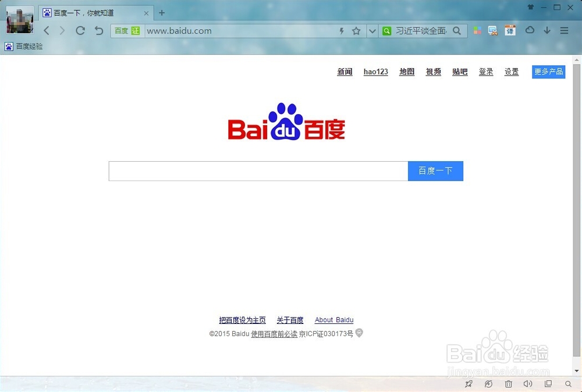Toggle sound with the speaker icon
Viewport: 582px width, 392px height.
(528, 384)
